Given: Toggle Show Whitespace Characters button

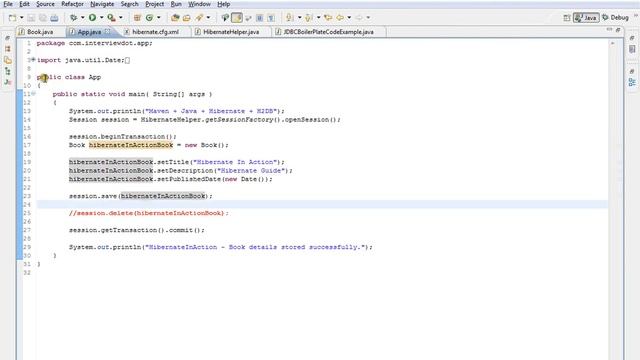Looking at the screenshot, I should click(271, 18).
